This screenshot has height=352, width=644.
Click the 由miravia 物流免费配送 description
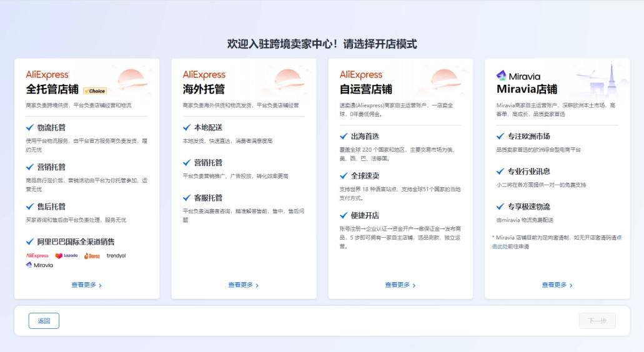pyautogui.click(x=525, y=220)
